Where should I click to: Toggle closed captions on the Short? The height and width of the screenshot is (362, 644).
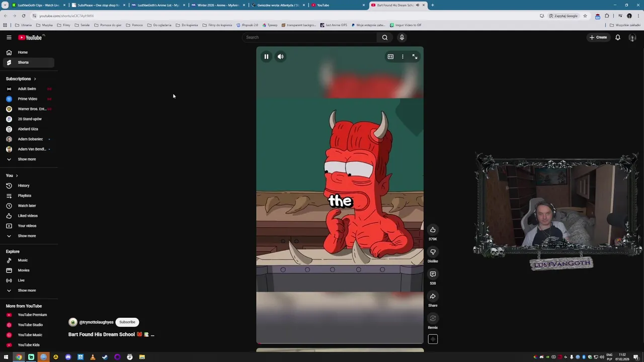[x=390, y=57]
